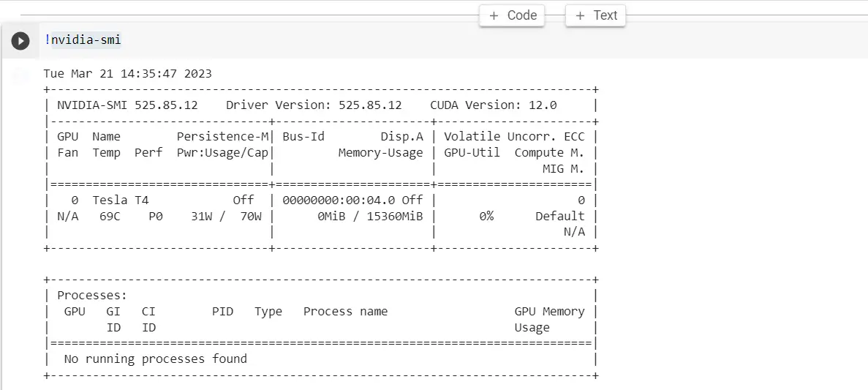Click the Persistence-M column header
868x390 pixels.
tap(222, 136)
